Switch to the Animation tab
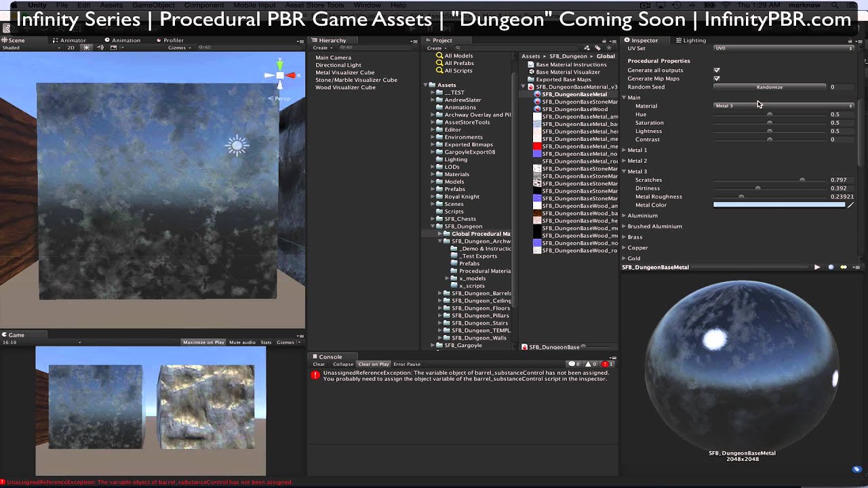The image size is (868, 488). 123,40
